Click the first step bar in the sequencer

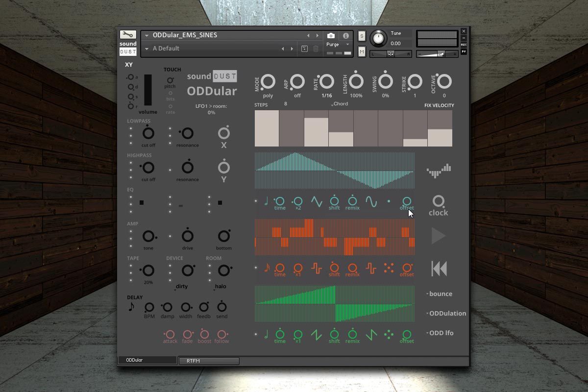267,128
